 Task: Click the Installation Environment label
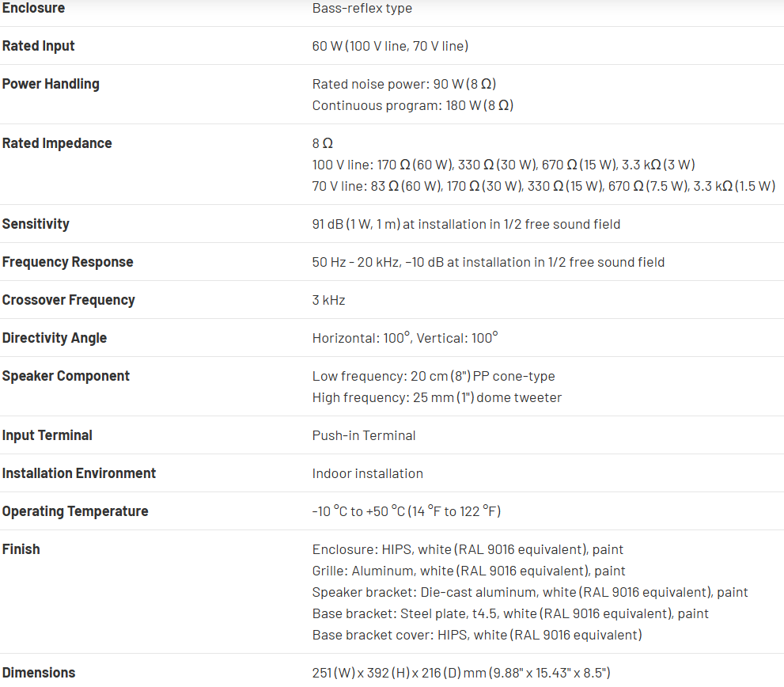[x=79, y=473]
